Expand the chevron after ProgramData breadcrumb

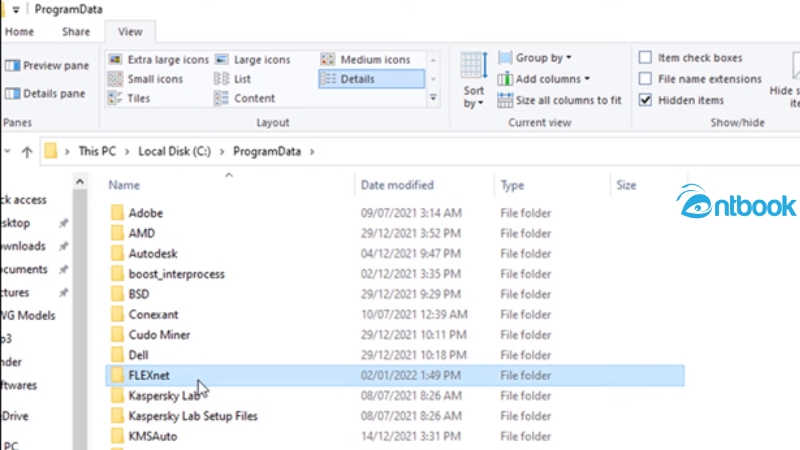point(312,152)
